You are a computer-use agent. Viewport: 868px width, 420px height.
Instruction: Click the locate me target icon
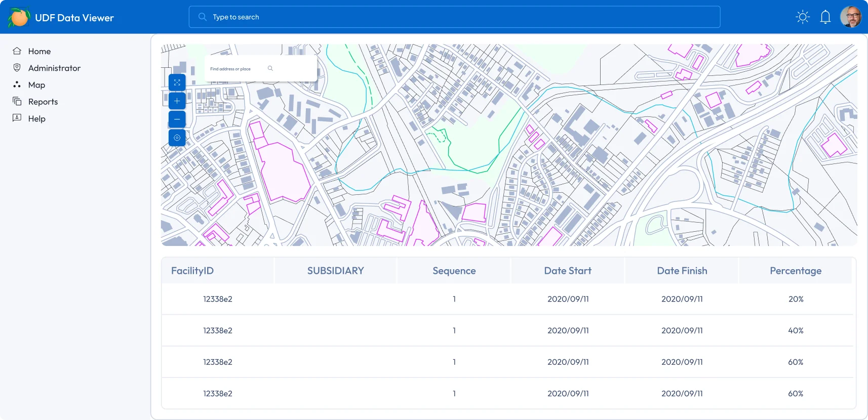click(x=177, y=138)
